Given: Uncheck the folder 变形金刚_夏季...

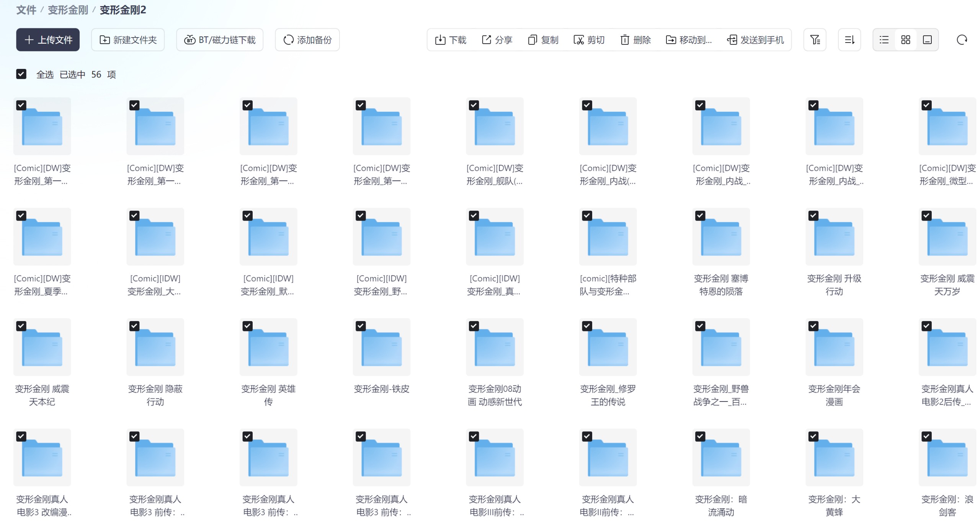Looking at the screenshot, I should 21,215.
